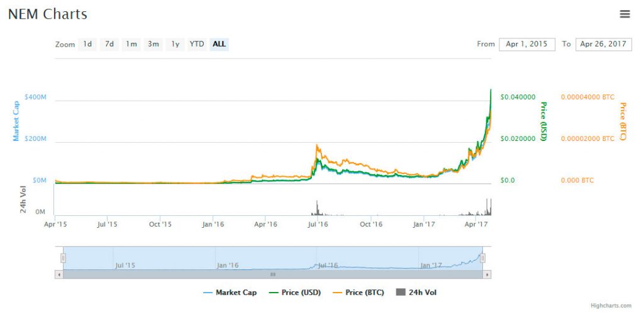Image resolution: width=644 pixels, height=314 pixels.
Task: Click the navigator scrollbar thumb grip
Action: [x=273, y=274]
